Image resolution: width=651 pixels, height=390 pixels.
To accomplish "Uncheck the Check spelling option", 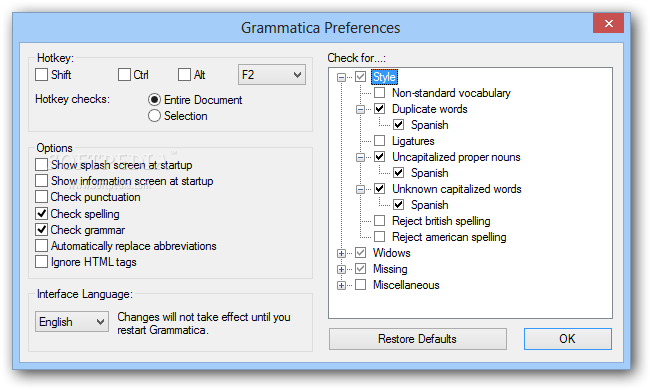I will pyautogui.click(x=41, y=213).
